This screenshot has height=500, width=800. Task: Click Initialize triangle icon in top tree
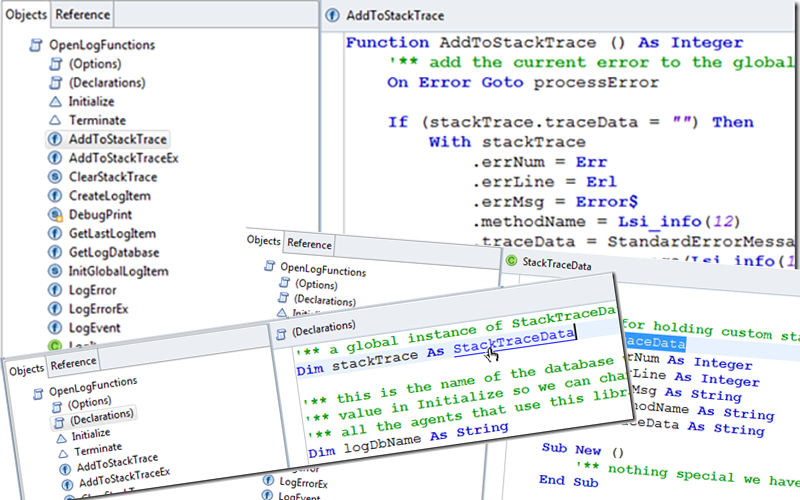55,102
